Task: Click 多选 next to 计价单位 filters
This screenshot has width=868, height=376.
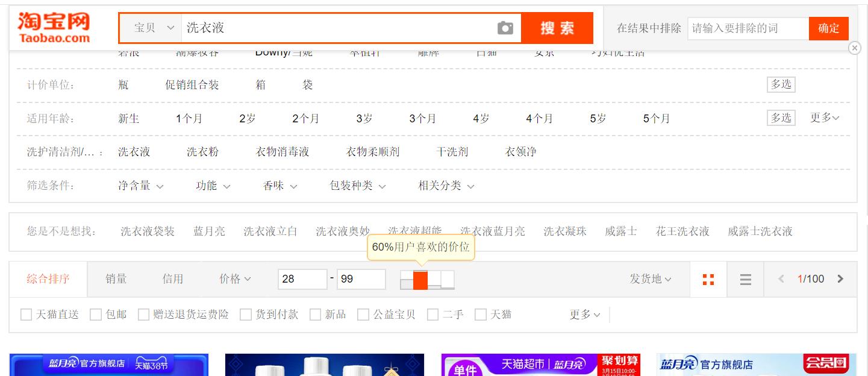Action: 781,84
